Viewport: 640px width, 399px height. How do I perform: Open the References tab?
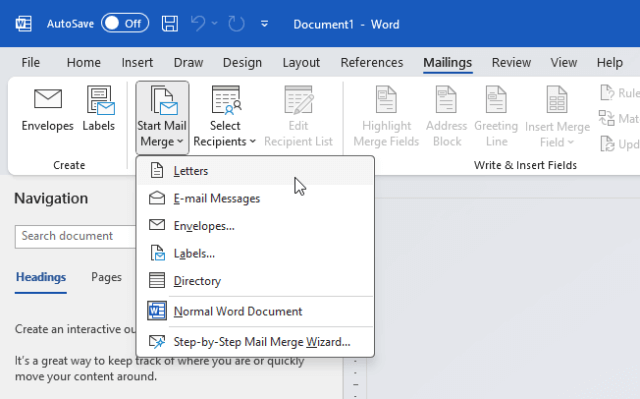click(x=372, y=62)
